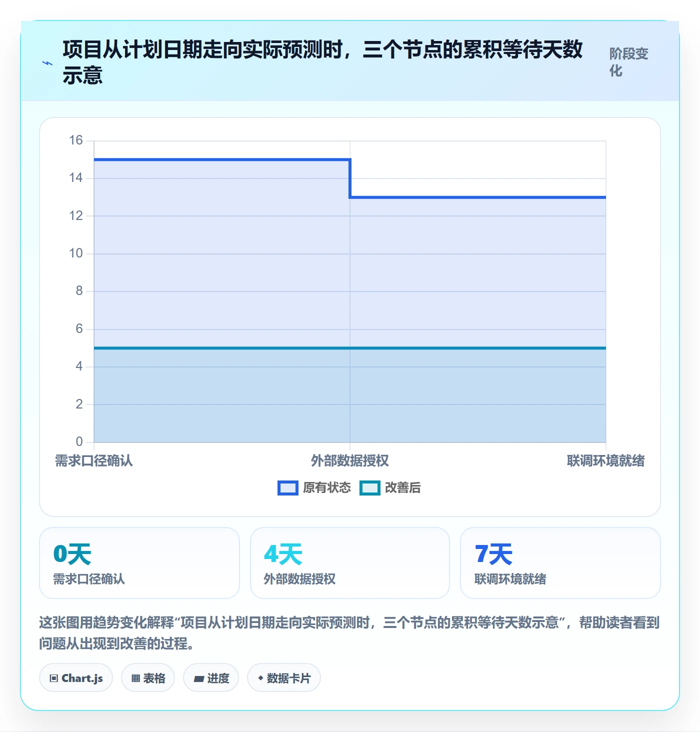This screenshot has width=700, height=732.
Task: Click the 联调环境就绪 x-axis label
Action: click(606, 460)
